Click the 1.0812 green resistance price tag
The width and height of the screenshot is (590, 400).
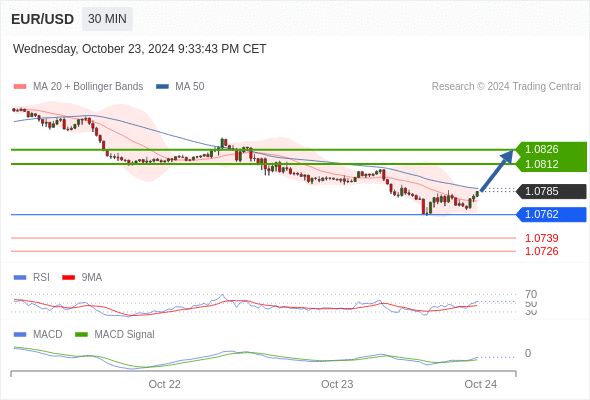[x=551, y=164]
